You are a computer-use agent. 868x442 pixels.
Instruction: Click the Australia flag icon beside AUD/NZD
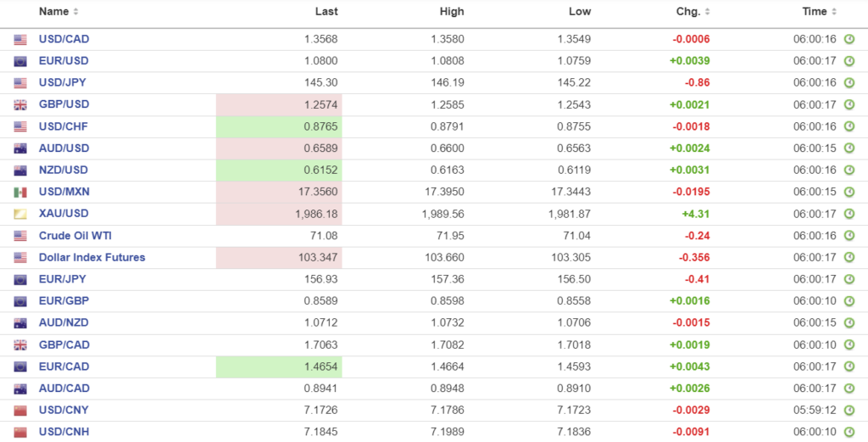(x=20, y=323)
